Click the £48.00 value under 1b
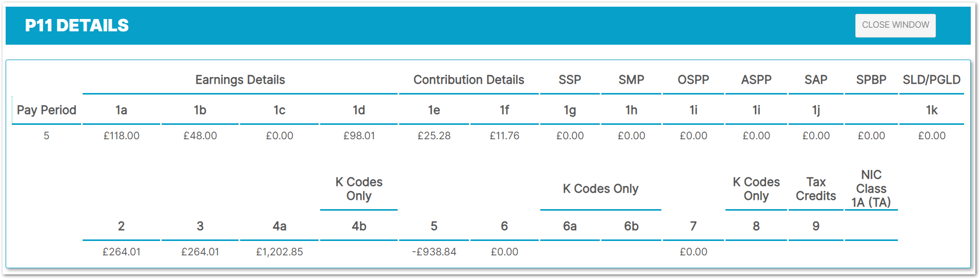Screen dimensions: 980x279 pyautogui.click(x=200, y=136)
